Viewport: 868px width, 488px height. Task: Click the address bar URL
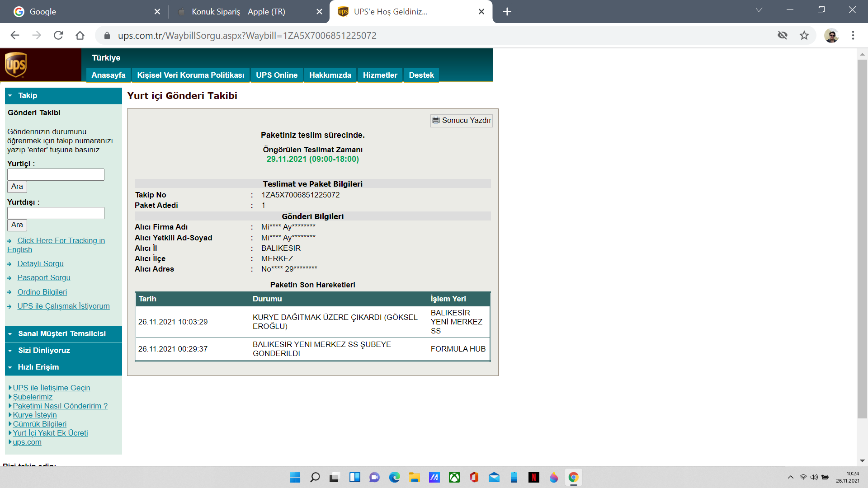[247, 35]
